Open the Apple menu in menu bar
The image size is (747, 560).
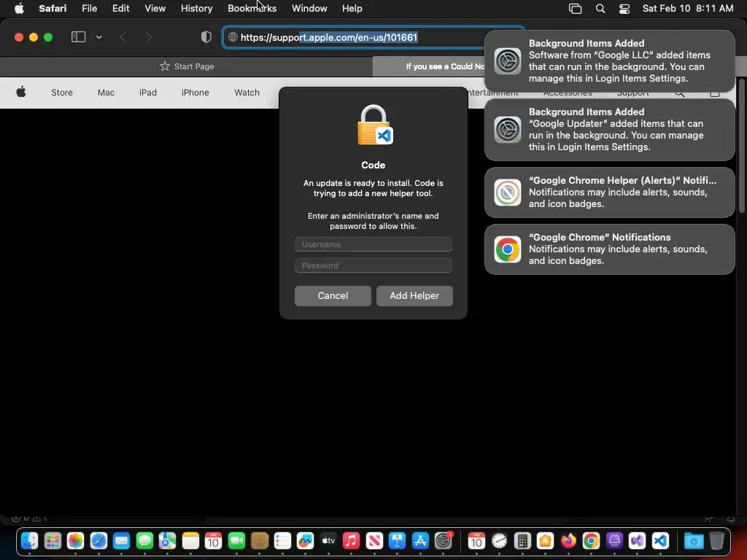(x=19, y=8)
